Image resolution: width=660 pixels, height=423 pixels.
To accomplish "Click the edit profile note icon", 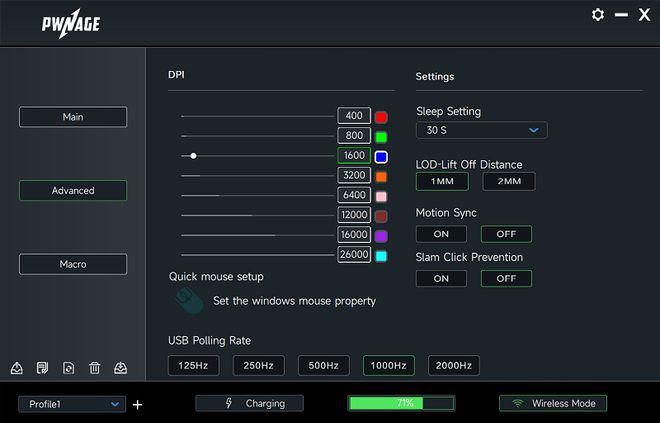I will (x=43, y=368).
